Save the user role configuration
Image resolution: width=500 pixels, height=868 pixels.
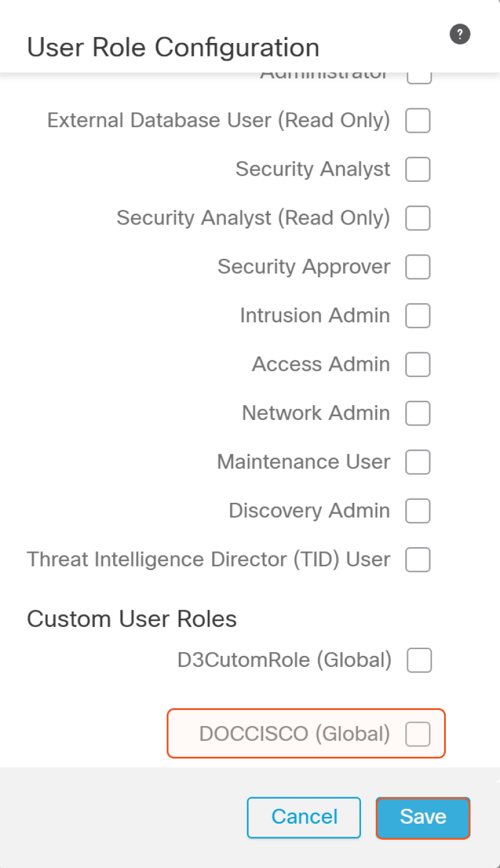point(423,817)
